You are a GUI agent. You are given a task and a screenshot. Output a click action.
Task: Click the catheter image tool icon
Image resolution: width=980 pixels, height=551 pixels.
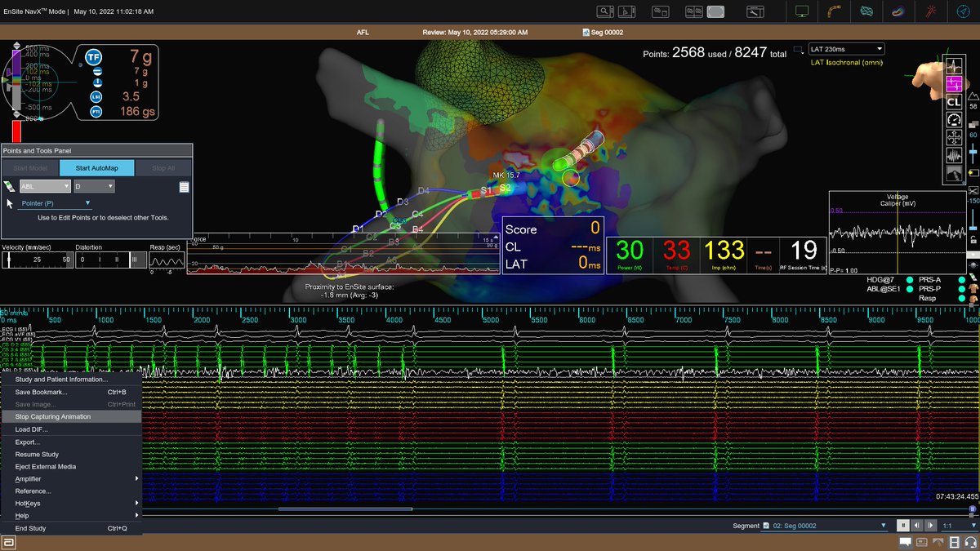pyautogui.click(x=953, y=174)
